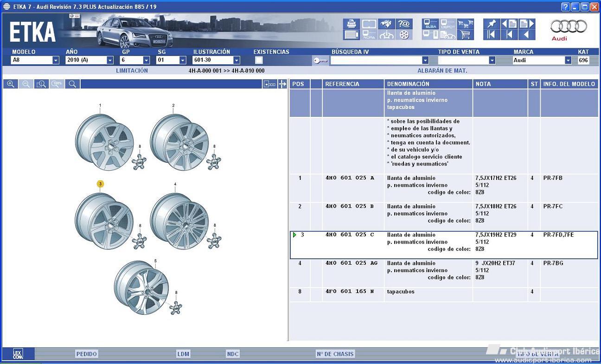Click the panel splitter arrow icon
Screen dimensions: 601x364
[282, 84]
